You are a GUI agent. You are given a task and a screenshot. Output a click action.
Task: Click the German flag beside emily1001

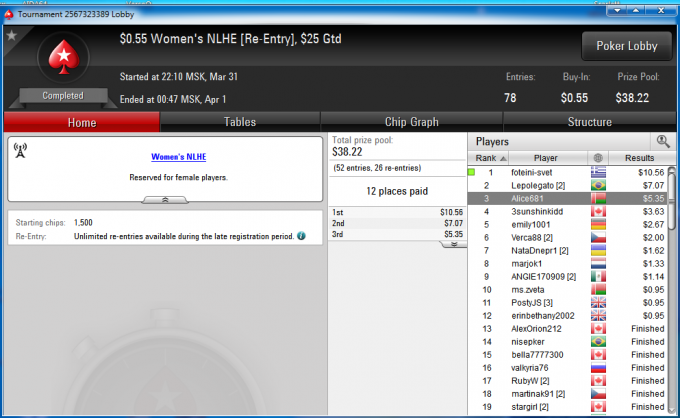[x=598, y=225]
